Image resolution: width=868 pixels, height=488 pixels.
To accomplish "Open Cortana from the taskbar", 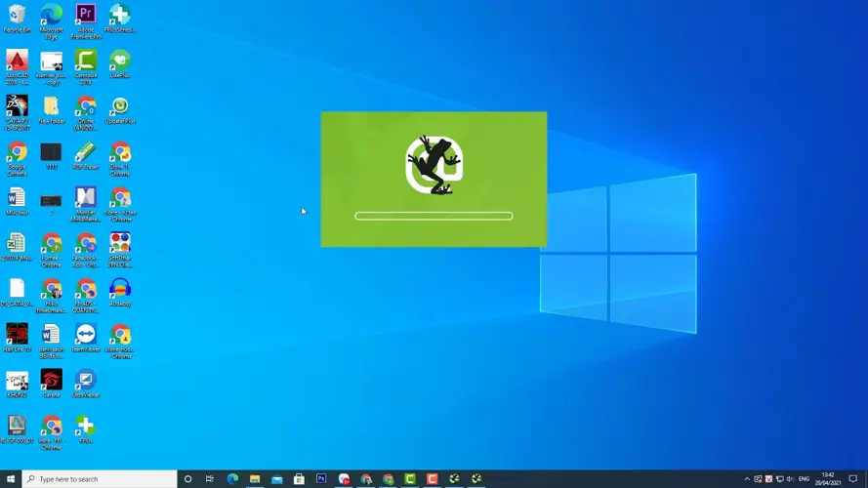I will (187, 479).
